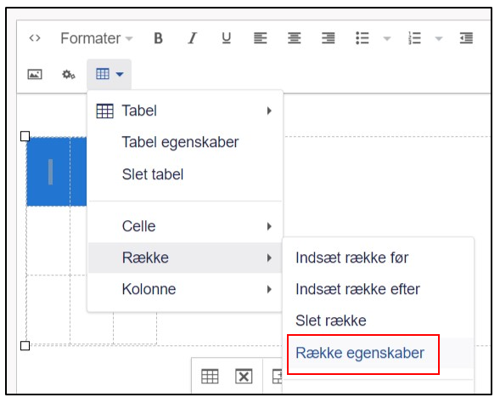Toggle italic formatting
This screenshot has width=500, height=402.
(192, 38)
